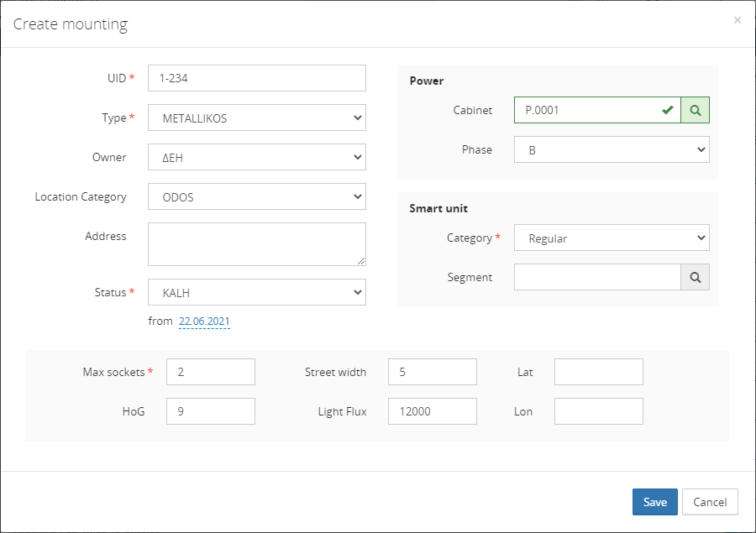Viewport: 756px width, 533px height.
Task: Click into the UID input field
Action: pyautogui.click(x=256, y=78)
